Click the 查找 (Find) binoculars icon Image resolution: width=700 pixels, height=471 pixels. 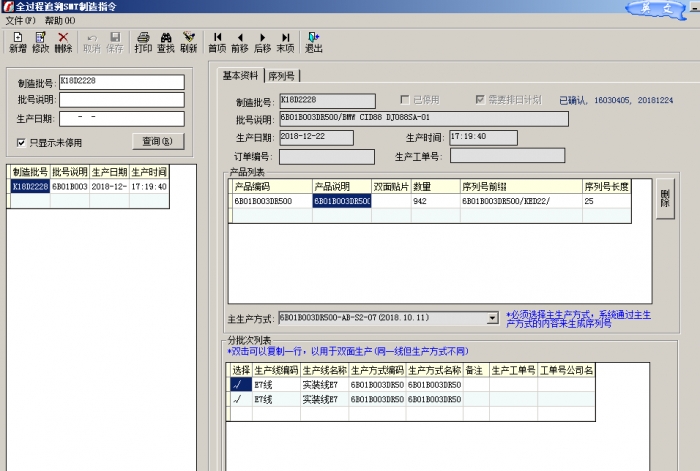(166, 42)
